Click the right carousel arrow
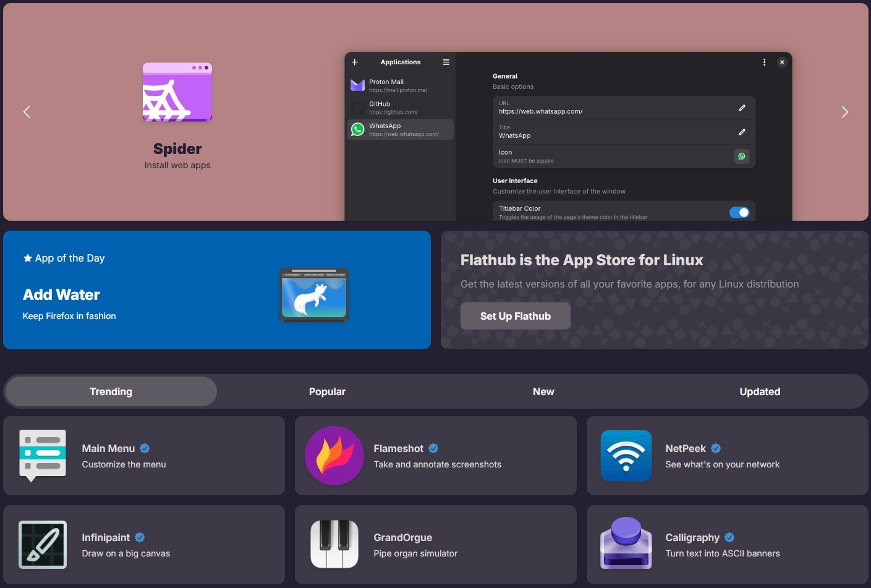The image size is (871, 588). click(x=844, y=112)
